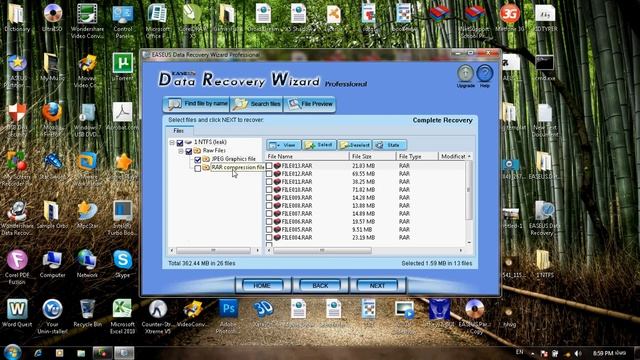Screen dimensions: 640x360
Task: Return to the HOME screen of the wizard
Action: 262,286
